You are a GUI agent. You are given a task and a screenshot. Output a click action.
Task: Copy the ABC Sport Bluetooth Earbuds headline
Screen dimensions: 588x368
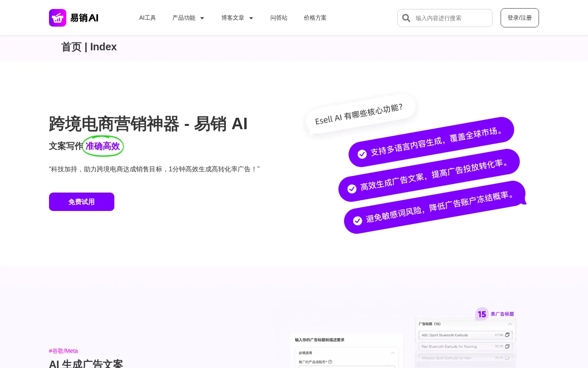point(508,335)
